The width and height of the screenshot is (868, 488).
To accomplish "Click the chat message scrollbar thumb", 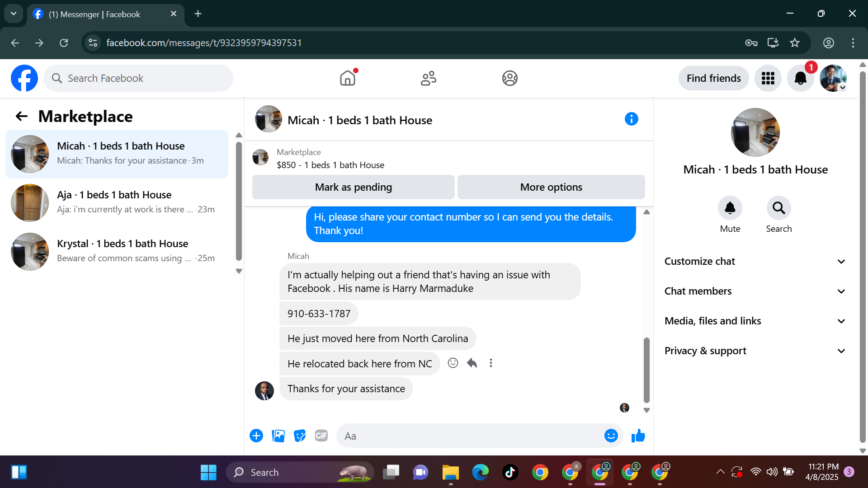I will pos(646,370).
